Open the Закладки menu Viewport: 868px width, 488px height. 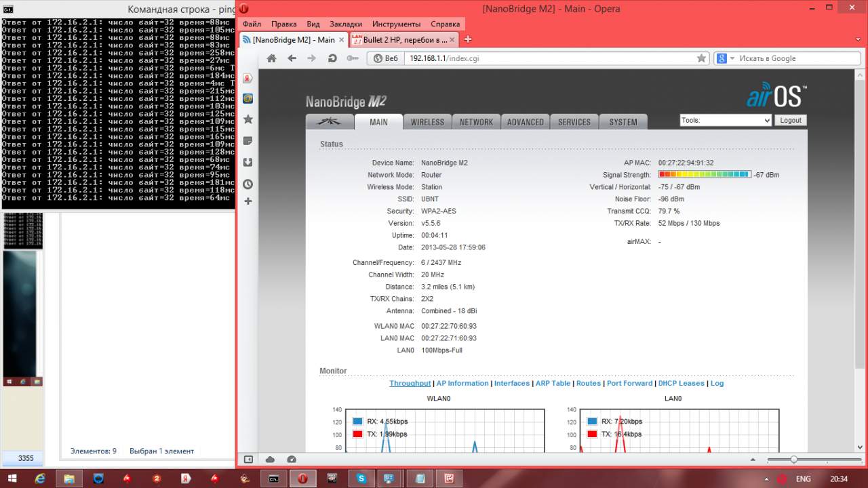coord(346,24)
